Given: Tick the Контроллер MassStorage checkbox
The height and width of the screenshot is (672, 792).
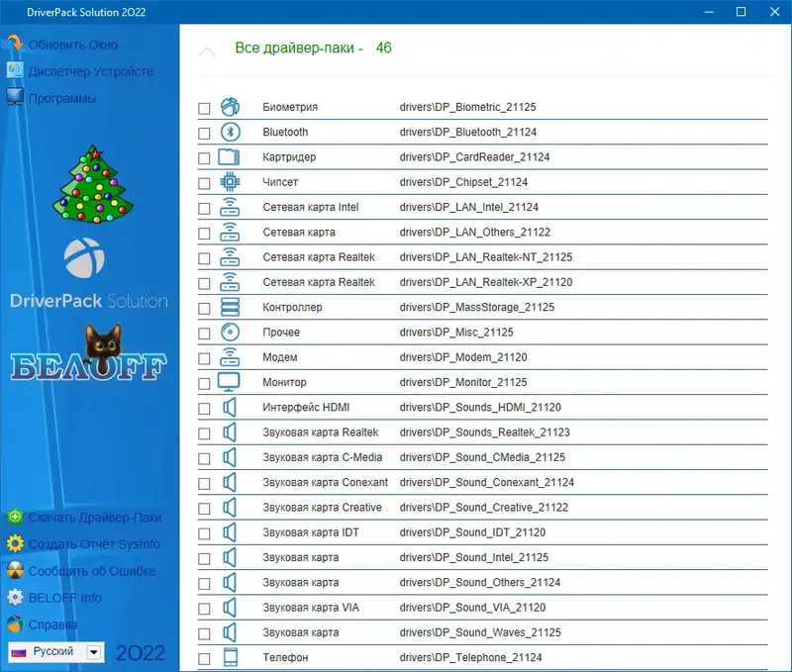Looking at the screenshot, I should (x=204, y=309).
